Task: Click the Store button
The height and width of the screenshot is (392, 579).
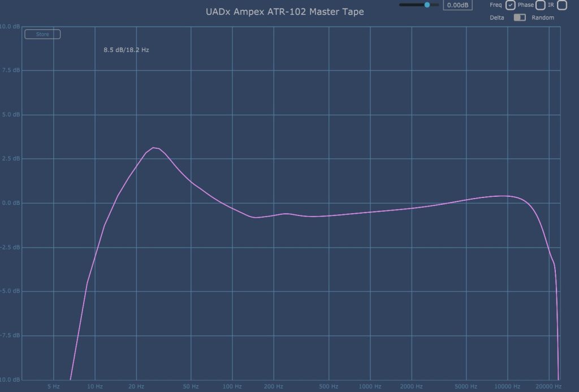Action: (x=42, y=35)
